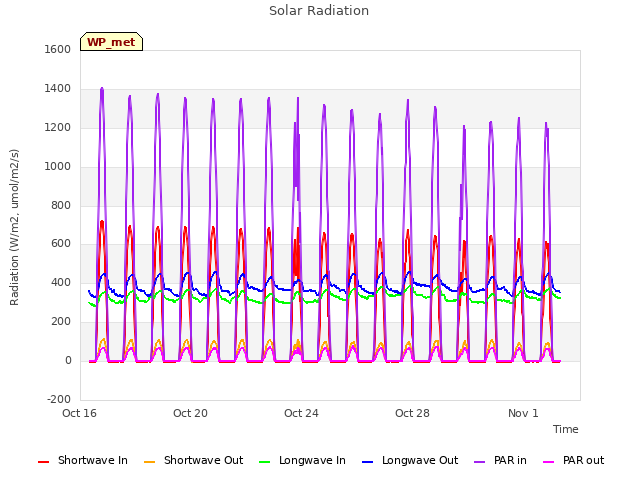Click the 600 y-axis tick label
The width and height of the screenshot is (640, 480).
(61, 244)
